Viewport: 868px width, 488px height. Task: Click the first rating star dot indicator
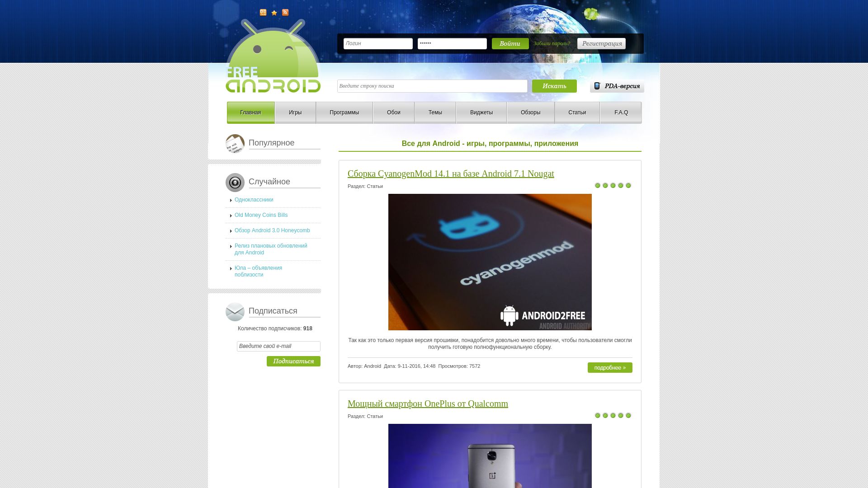point(598,185)
